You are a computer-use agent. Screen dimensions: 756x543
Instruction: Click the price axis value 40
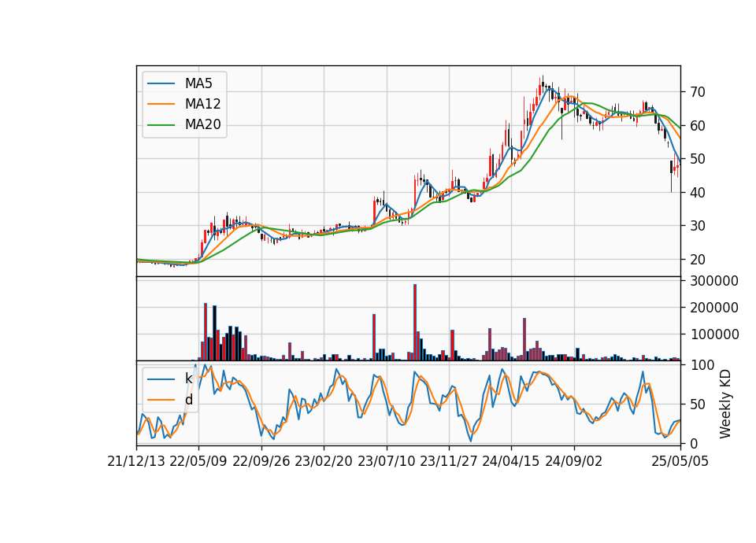698,193
